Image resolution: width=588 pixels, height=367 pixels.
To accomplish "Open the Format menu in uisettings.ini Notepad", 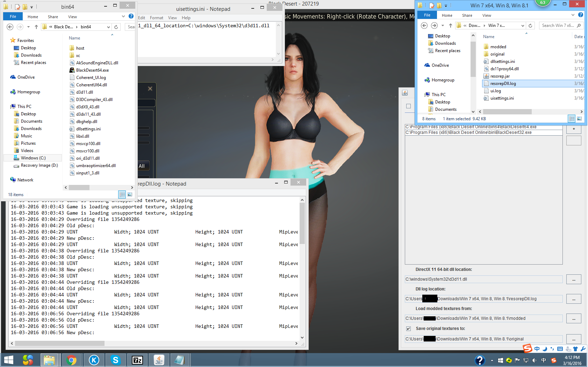I will [156, 18].
